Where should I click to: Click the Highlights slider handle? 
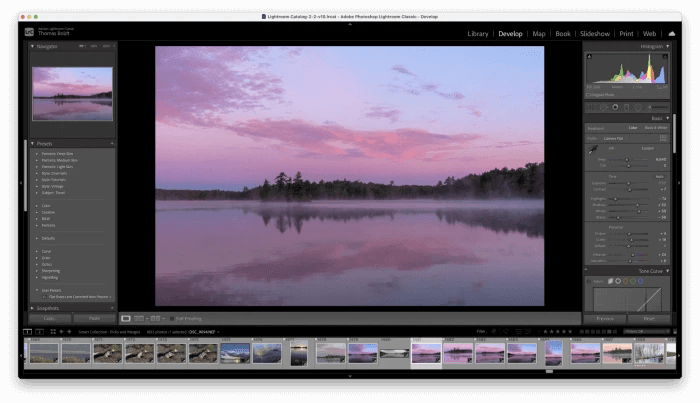tap(615, 199)
